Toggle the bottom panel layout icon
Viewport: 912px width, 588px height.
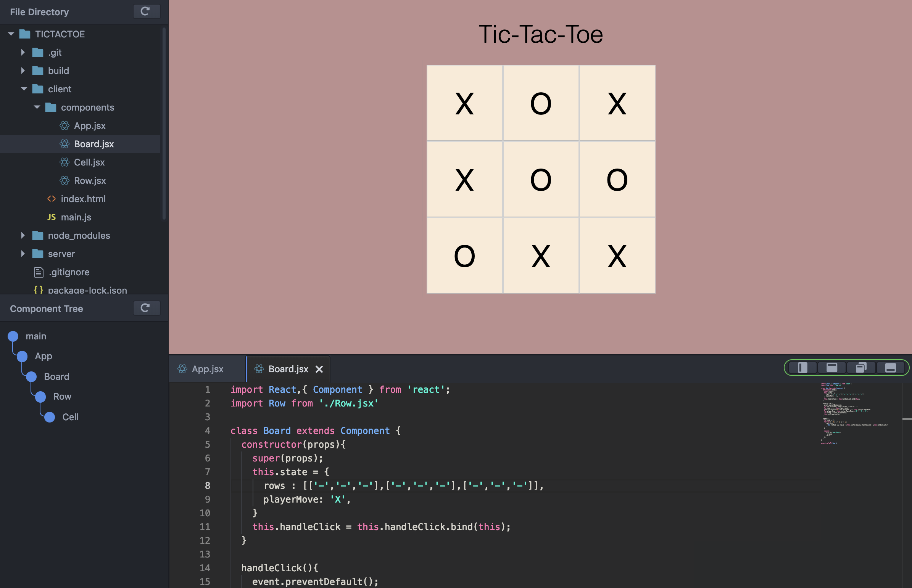pos(890,368)
